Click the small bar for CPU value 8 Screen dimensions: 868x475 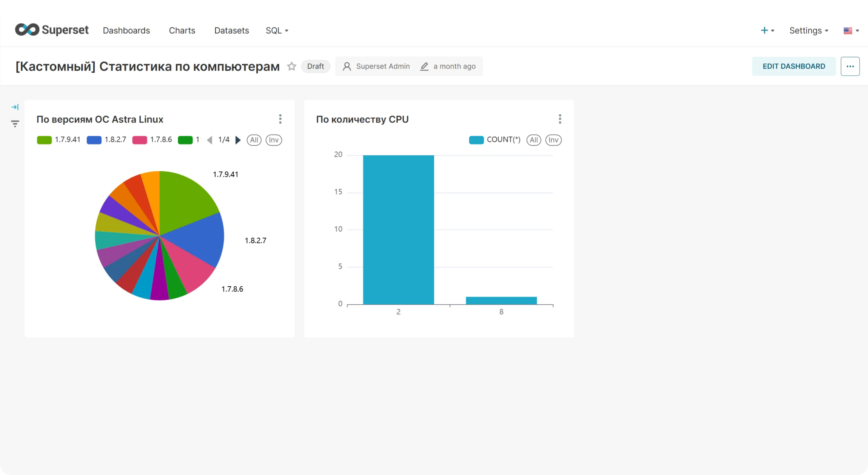(x=501, y=301)
